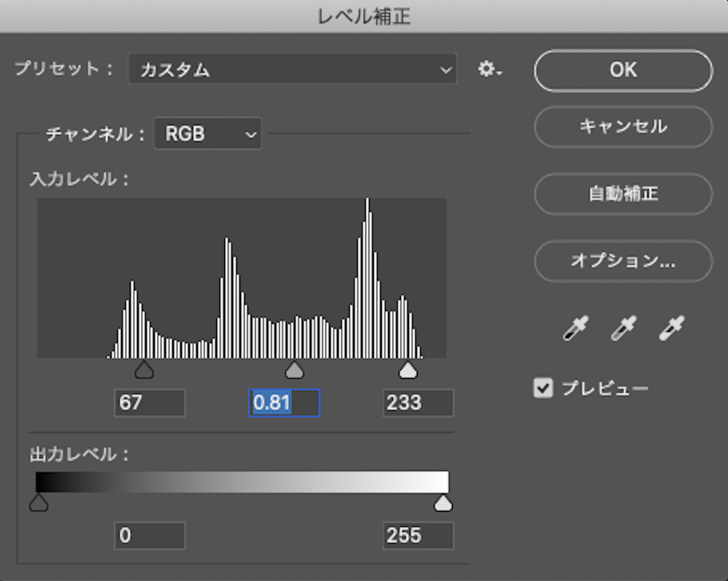This screenshot has height=581, width=728.
Task: Click the gamma field showing 0.81
Action: pyautogui.click(x=284, y=403)
